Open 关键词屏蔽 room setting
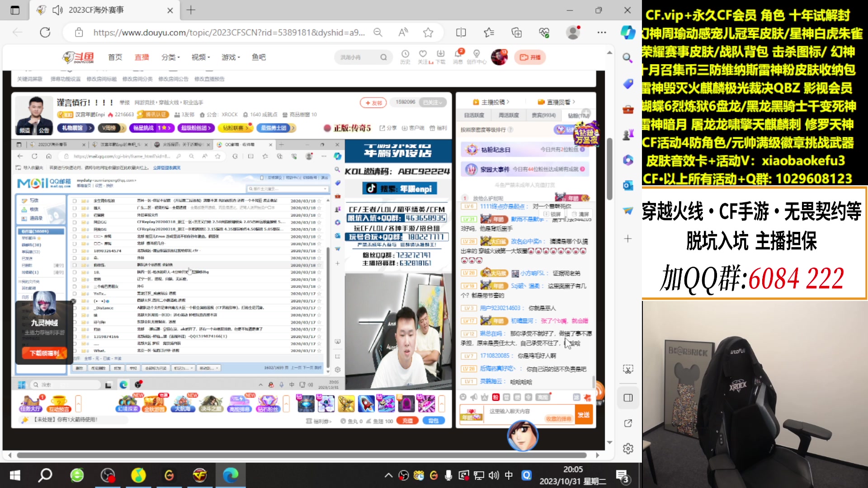Viewport: 868px width, 488px height. pyautogui.click(x=30, y=79)
